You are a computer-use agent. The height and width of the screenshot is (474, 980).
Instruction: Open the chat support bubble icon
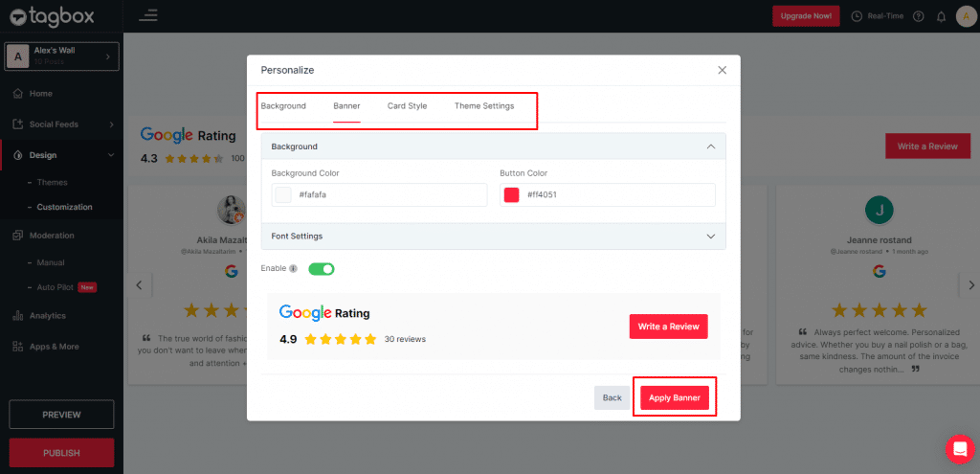(x=958, y=448)
